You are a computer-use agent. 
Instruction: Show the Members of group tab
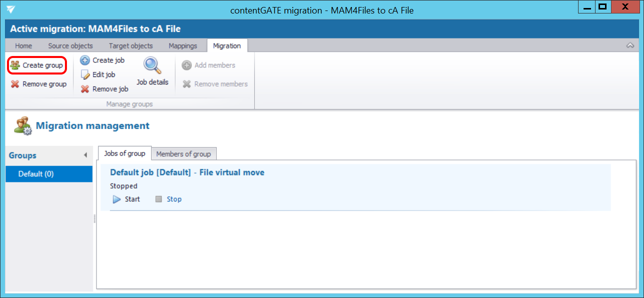coord(184,154)
